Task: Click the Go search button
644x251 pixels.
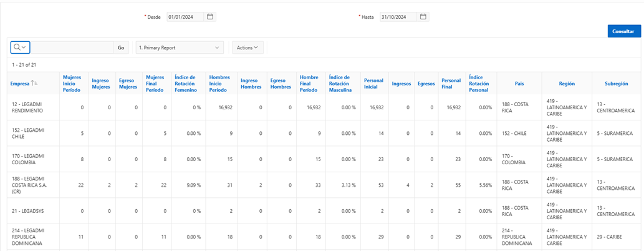Action: click(121, 47)
